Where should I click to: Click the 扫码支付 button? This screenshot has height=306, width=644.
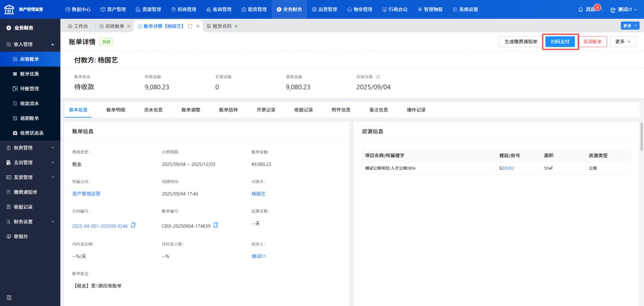[560, 42]
